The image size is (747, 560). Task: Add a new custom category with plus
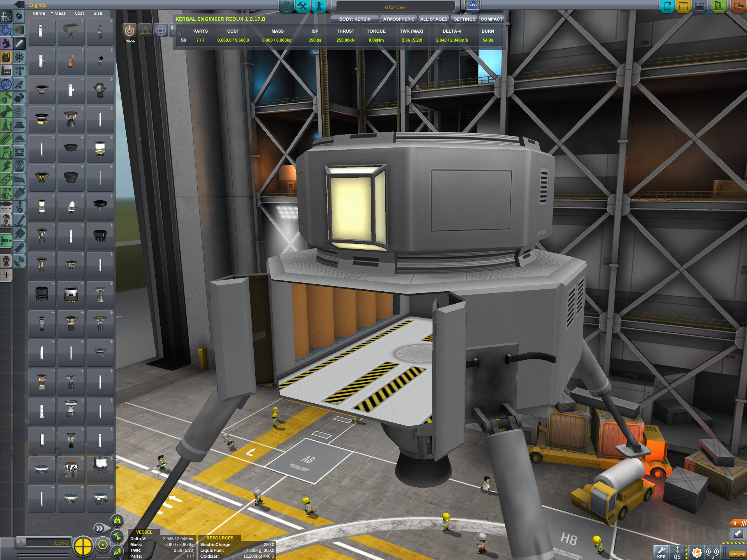tap(6, 275)
